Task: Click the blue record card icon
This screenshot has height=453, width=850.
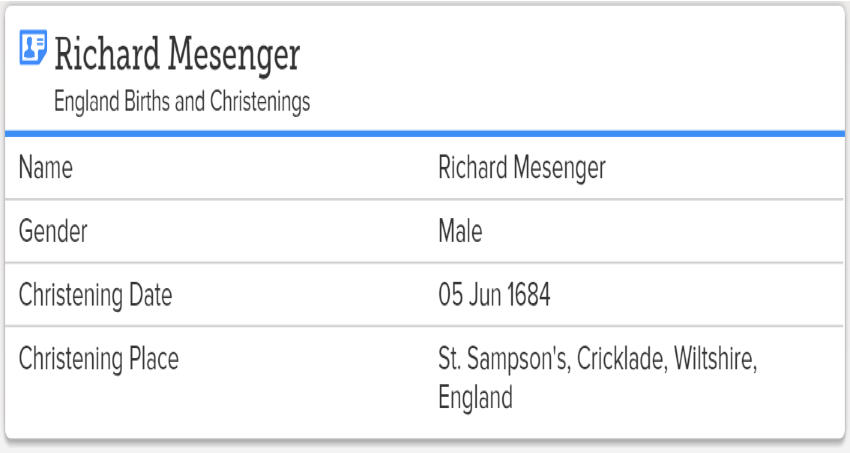Action: click(x=33, y=48)
